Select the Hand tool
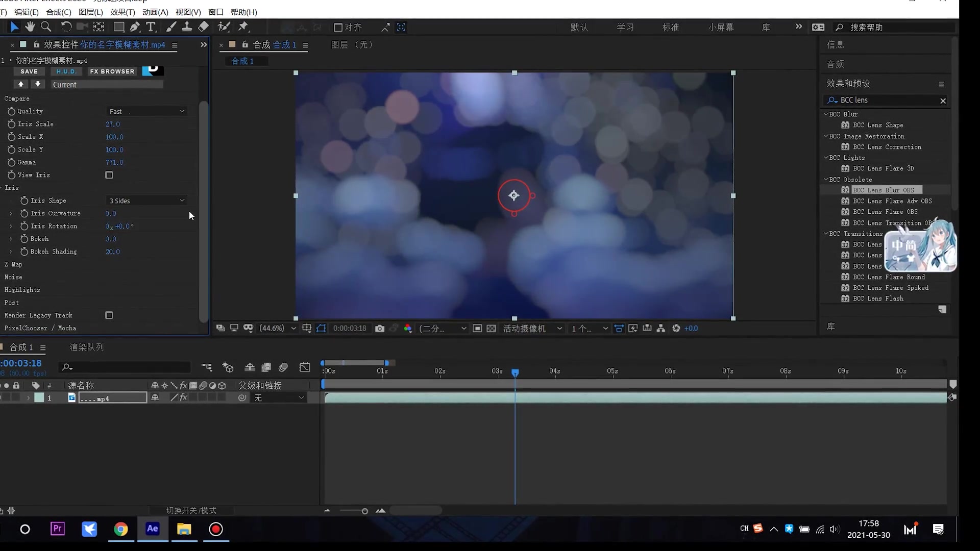The height and width of the screenshot is (551, 980). 30,27
